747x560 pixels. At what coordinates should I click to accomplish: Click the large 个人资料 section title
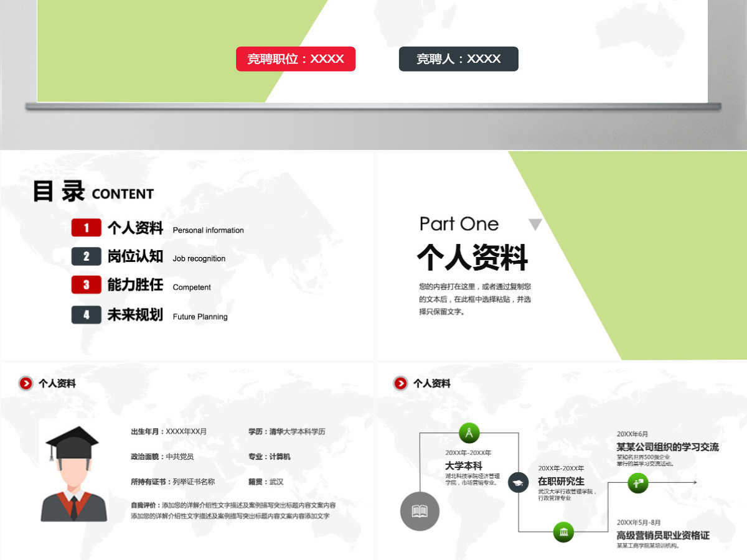472,257
